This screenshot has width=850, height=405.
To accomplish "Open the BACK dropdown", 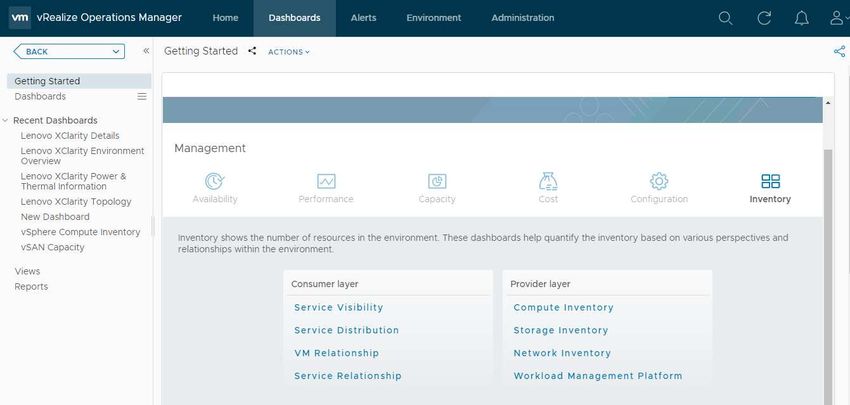I will coord(69,52).
